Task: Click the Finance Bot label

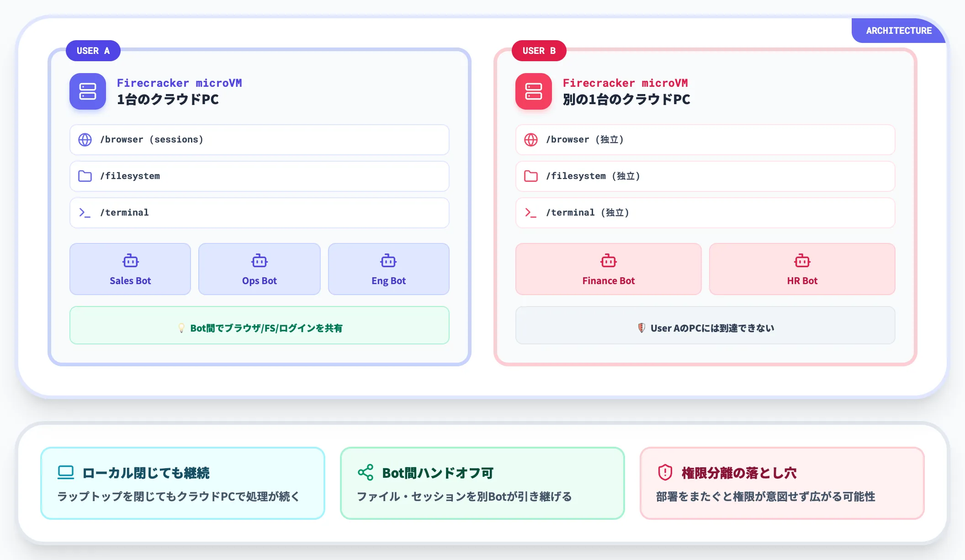Action: click(609, 281)
